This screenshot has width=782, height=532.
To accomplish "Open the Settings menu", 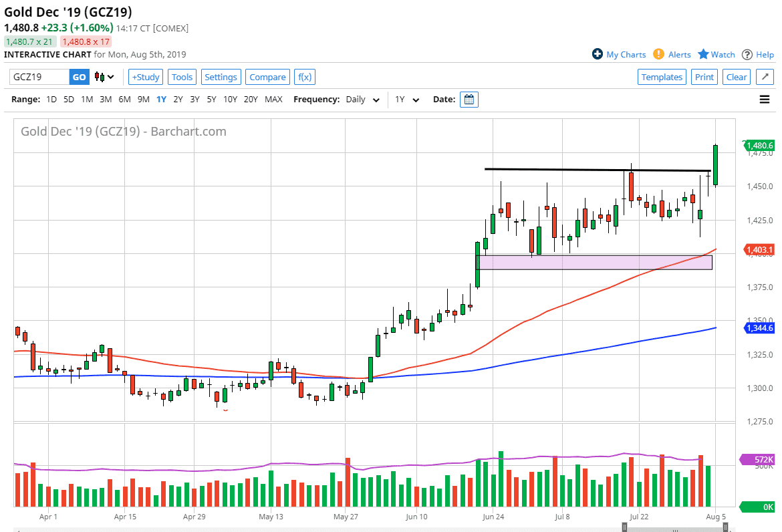I will click(x=221, y=77).
